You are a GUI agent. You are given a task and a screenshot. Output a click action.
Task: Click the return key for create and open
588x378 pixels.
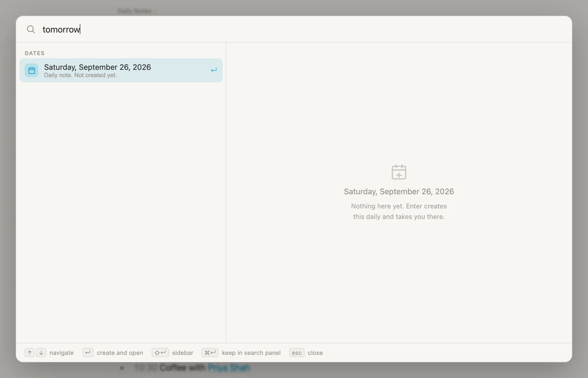click(x=88, y=353)
